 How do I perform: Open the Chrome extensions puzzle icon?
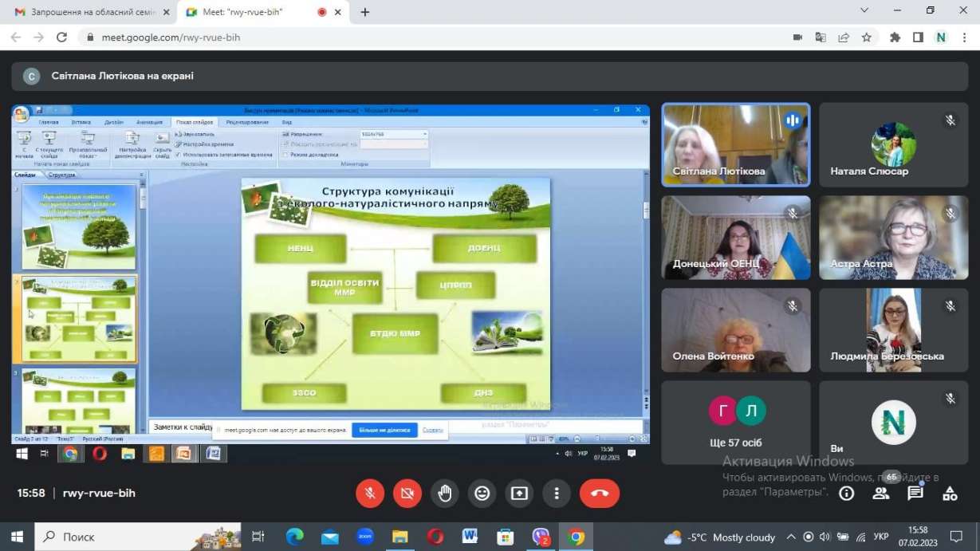tap(895, 37)
